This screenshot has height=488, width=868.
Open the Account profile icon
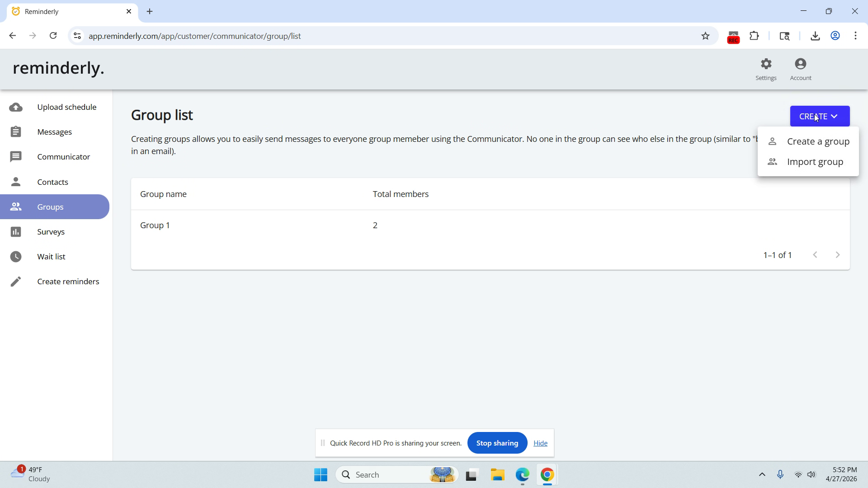[x=801, y=64]
